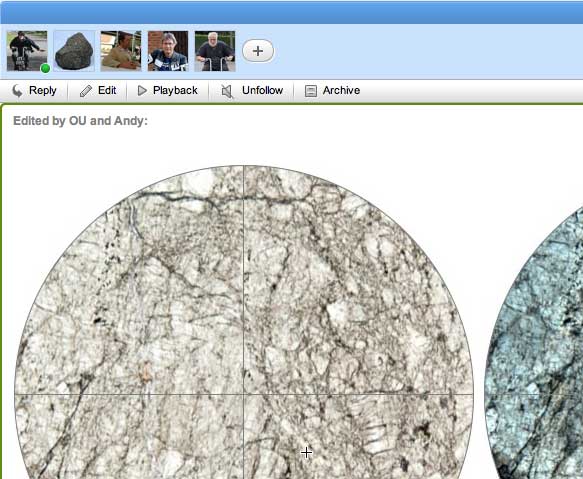Click the green online status dot

tap(45, 68)
